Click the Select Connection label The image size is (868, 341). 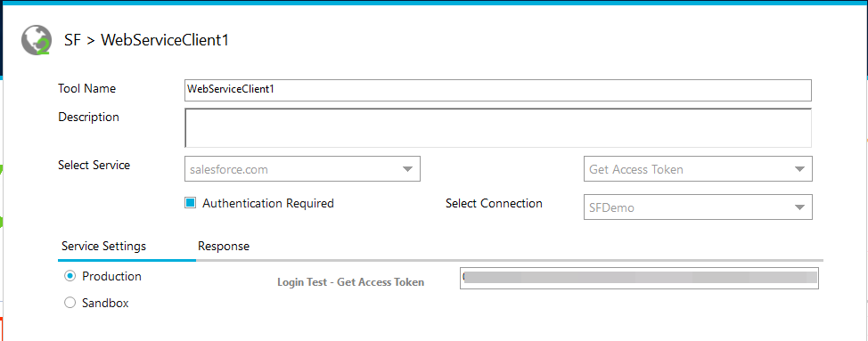pyautogui.click(x=494, y=203)
